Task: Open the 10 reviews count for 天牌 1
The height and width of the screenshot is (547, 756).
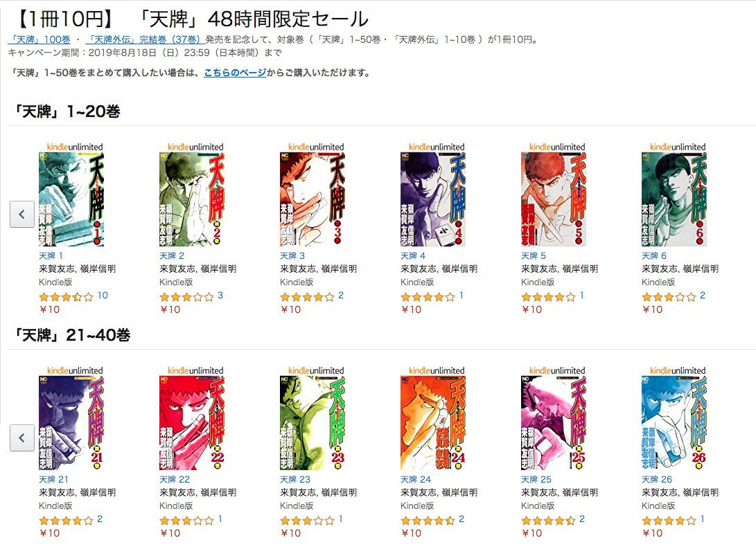Action: (103, 296)
